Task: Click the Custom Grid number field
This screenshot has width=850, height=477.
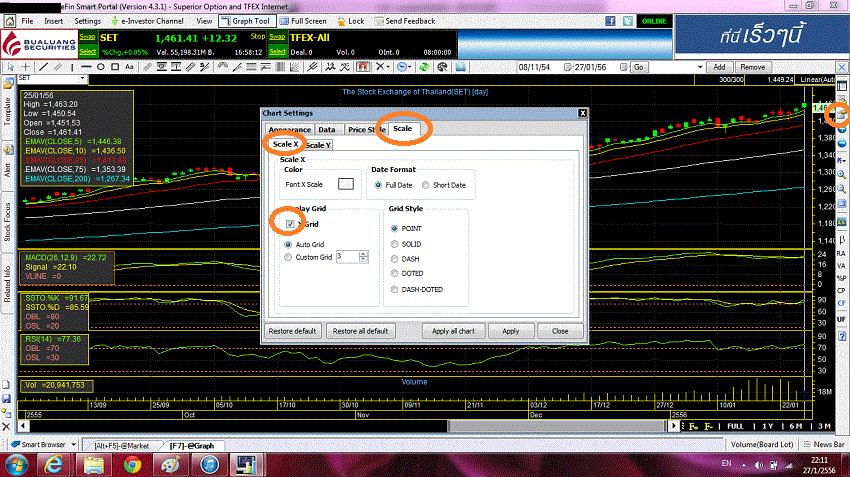Action: 347,256
